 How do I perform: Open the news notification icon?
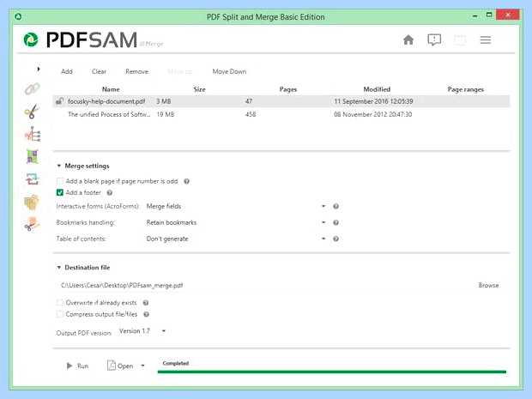[x=434, y=40]
